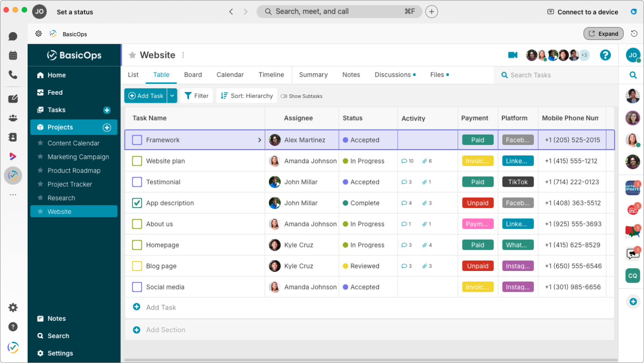Viewport: 644px width, 363px height.
Task: Open Blog page's Reviewed status dropdown
Action: click(361, 266)
